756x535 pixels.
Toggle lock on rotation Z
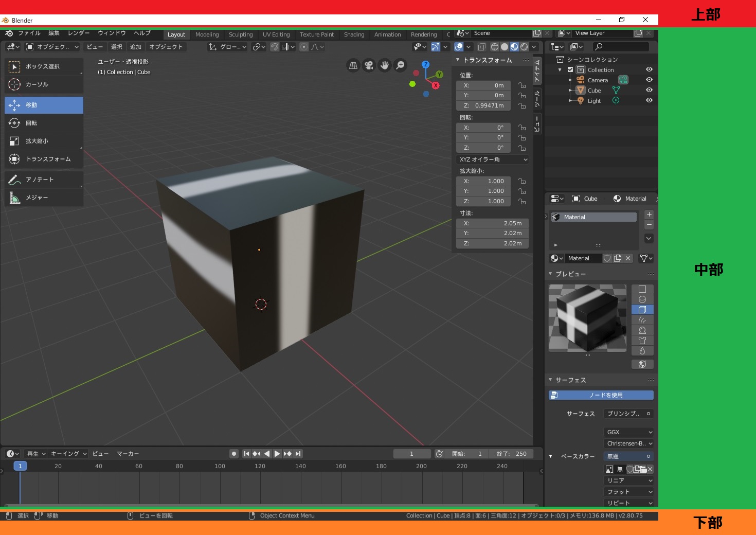coord(522,148)
